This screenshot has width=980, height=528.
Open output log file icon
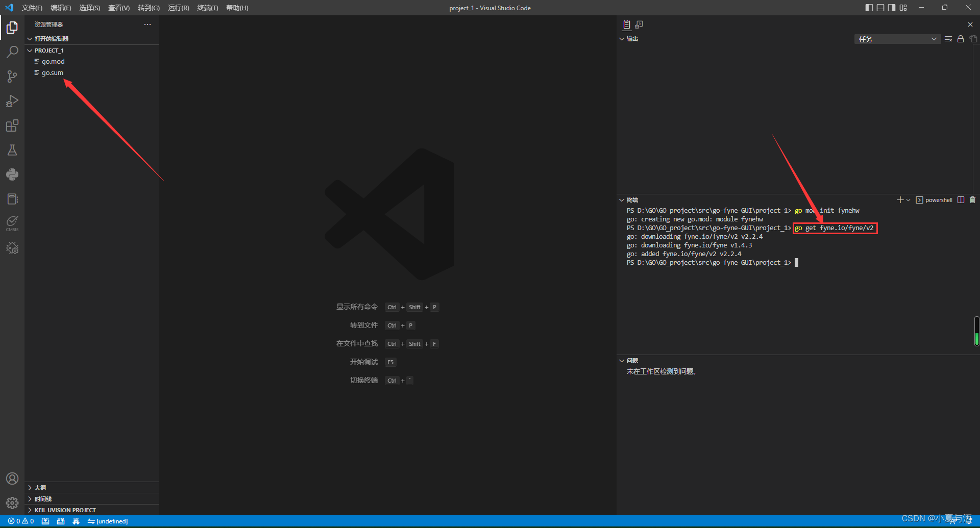click(x=973, y=39)
